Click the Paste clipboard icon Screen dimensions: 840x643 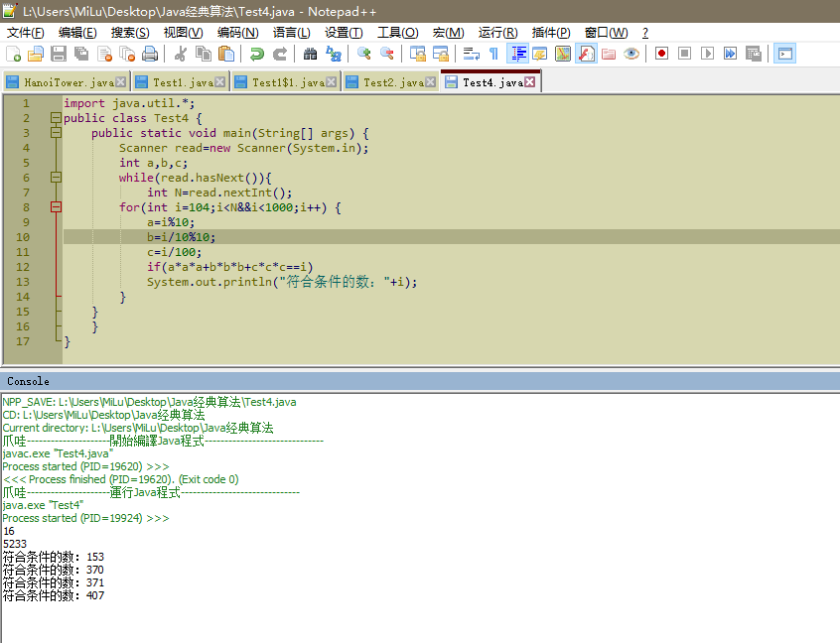point(226,54)
